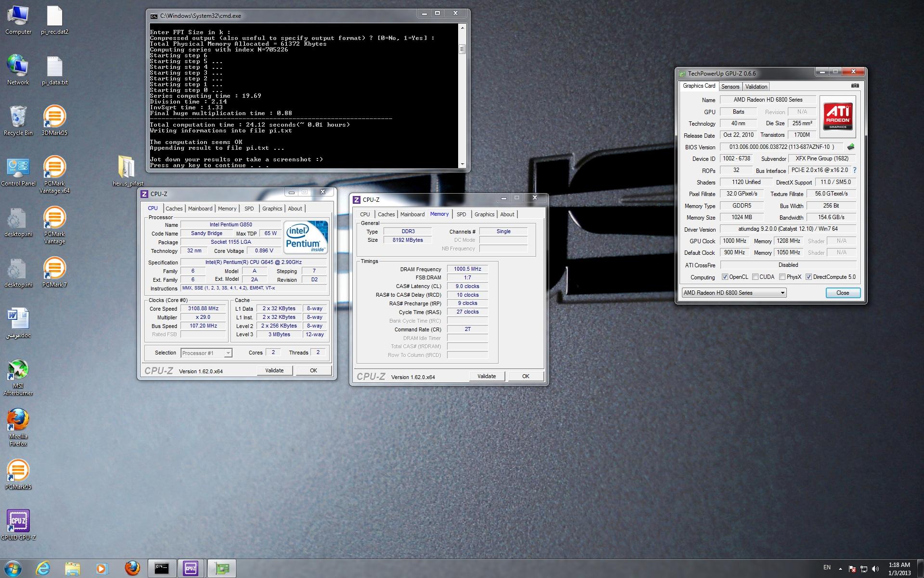
Task: Open the SPD tab in right CPU-Z window
Action: pyautogui.click(x=461, y=214)
